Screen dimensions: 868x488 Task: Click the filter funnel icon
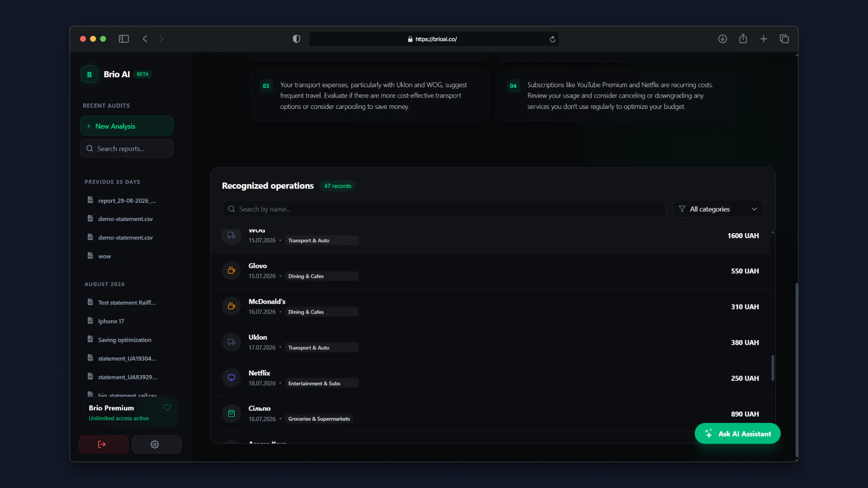pyautogui.click(x=682, y=209)
